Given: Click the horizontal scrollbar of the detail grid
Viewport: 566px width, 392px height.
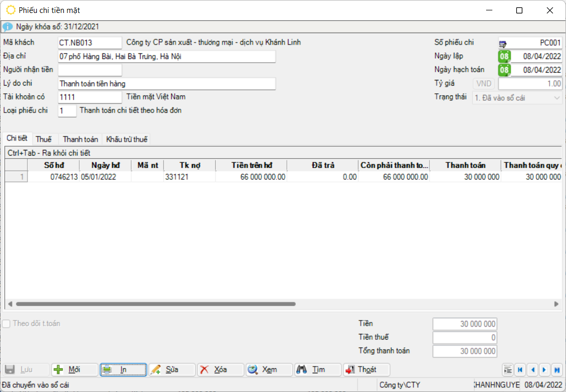Looking at the screenshot, I should pos(156,304).
